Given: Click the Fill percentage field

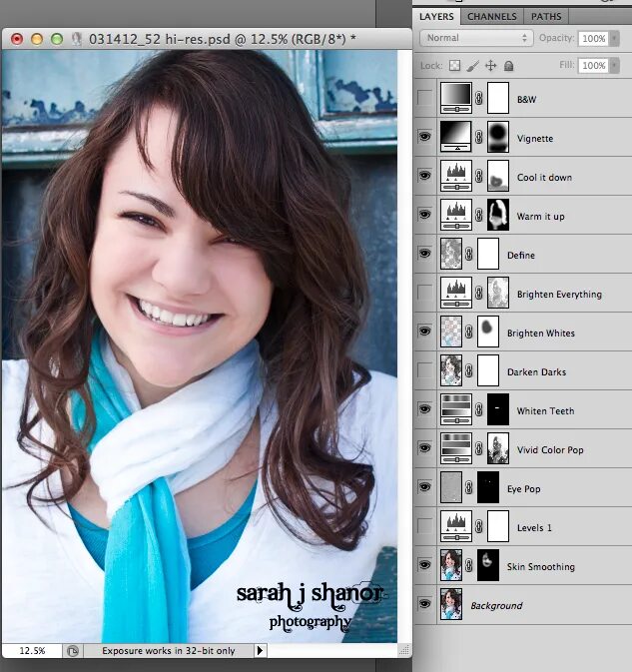Looking at the screenshot, I should pyautogui.click(x=593, y=66).
